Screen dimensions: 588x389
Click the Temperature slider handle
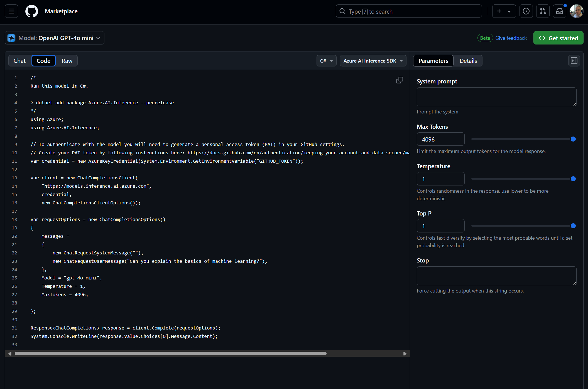pos(573,179)
